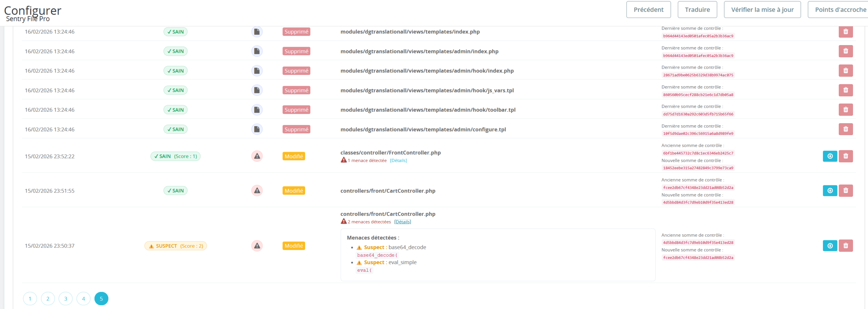
Task: Click Vérifier la mise à jour
Action: (762, 10)
